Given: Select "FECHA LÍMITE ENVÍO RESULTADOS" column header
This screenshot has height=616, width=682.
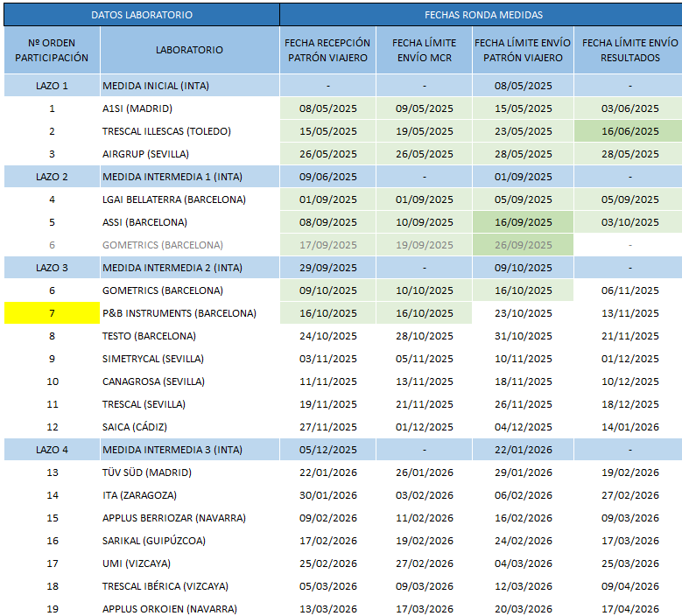Looking at the screenshot, I should click(629, 50).
